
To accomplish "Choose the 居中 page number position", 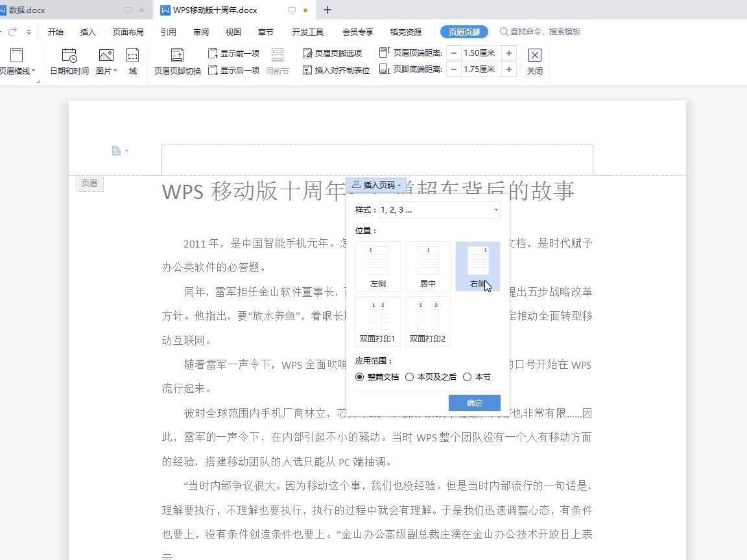I will [428, 266].
